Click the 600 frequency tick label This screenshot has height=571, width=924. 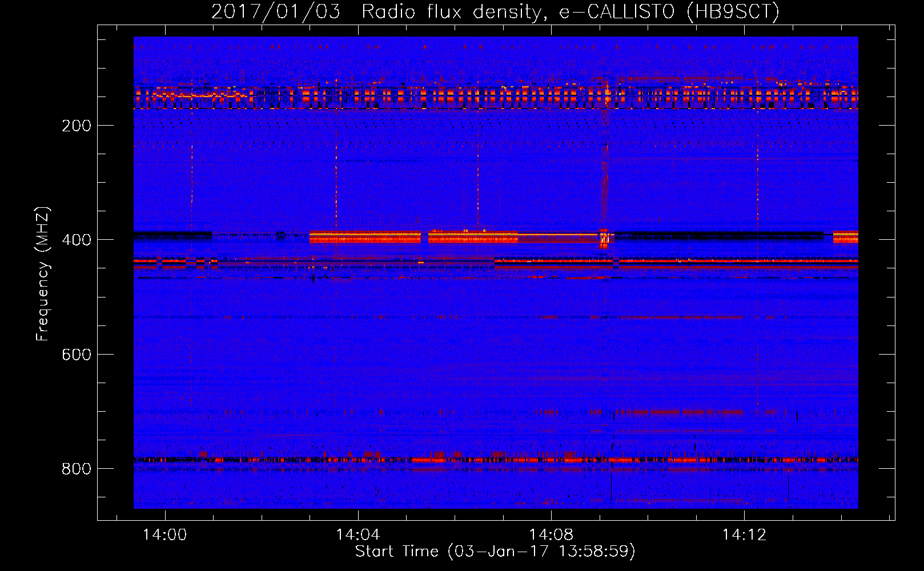click(x=77, y=355)
